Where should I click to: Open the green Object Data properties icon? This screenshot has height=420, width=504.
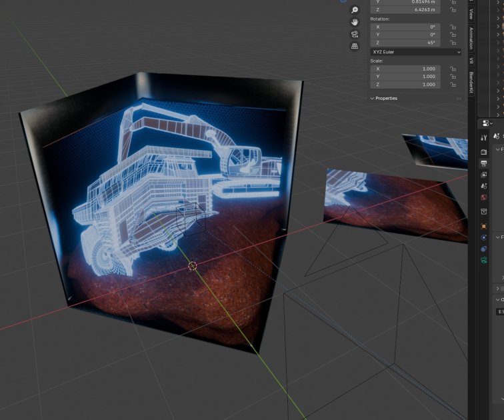point(484,260)
